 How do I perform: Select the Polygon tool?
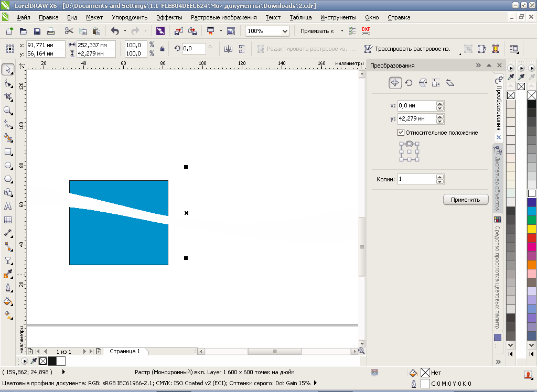pos(8,179)
